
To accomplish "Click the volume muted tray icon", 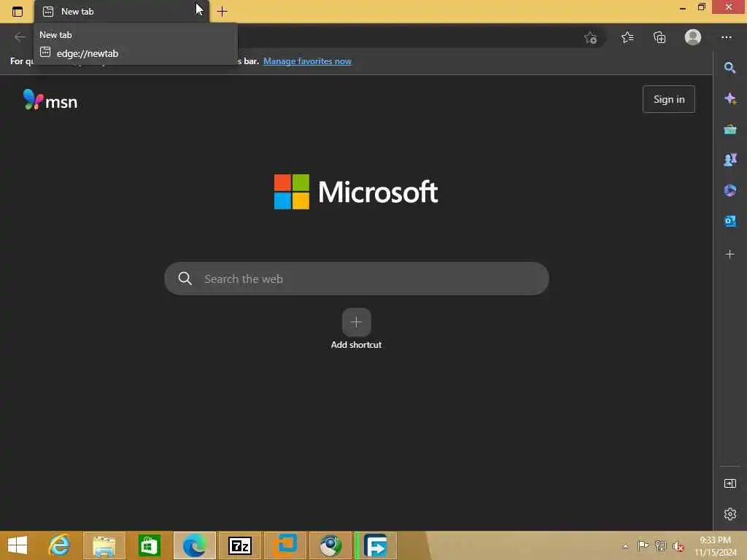I will (x=678, y=546).
